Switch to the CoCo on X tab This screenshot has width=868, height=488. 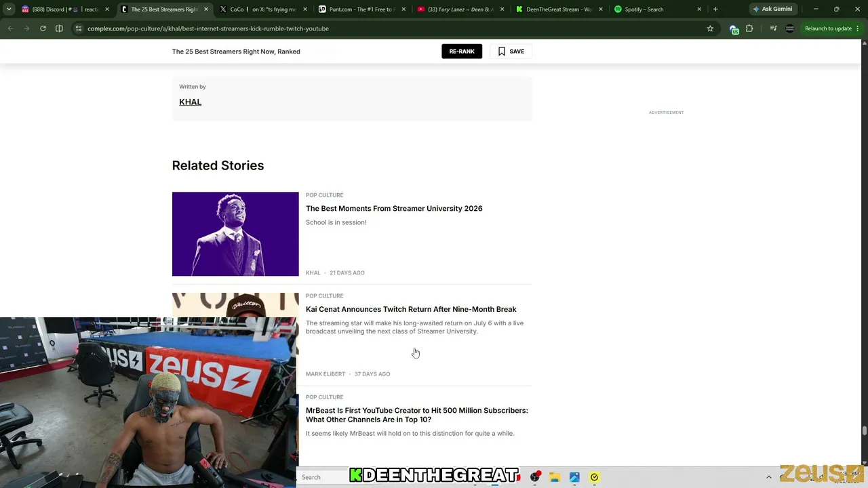264,9
